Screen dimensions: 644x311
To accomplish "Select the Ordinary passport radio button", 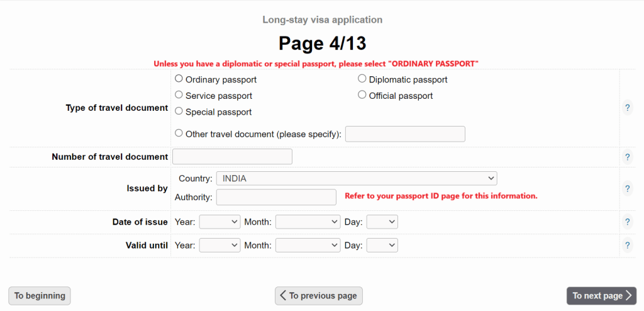I will point(179,79).
